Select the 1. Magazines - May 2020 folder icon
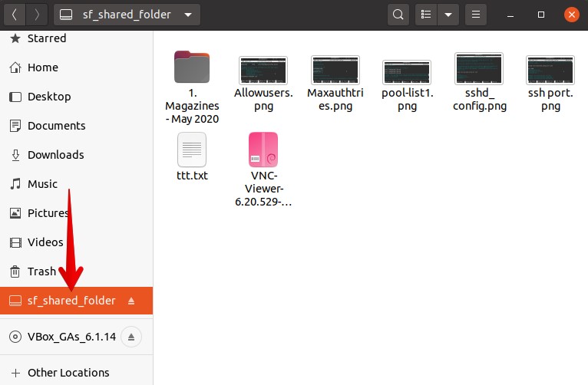 [x=192, y=67]
